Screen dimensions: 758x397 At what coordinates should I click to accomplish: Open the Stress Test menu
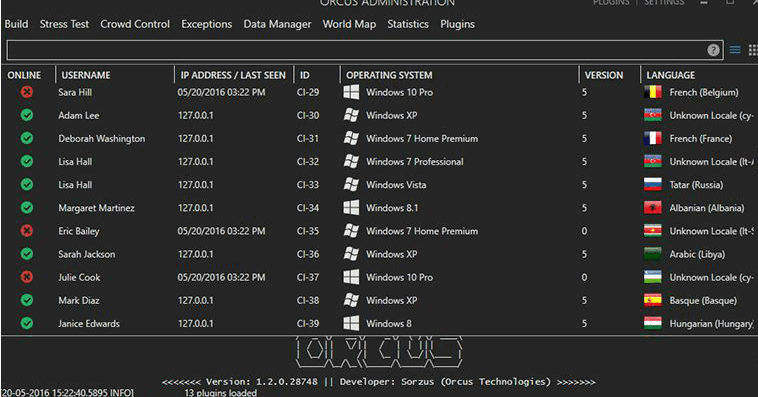pyautogui.click(x=64, y=24)
